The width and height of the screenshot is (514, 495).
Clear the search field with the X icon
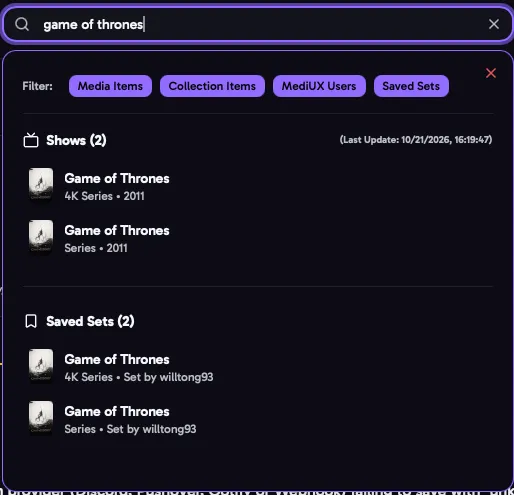coord(494,24)
